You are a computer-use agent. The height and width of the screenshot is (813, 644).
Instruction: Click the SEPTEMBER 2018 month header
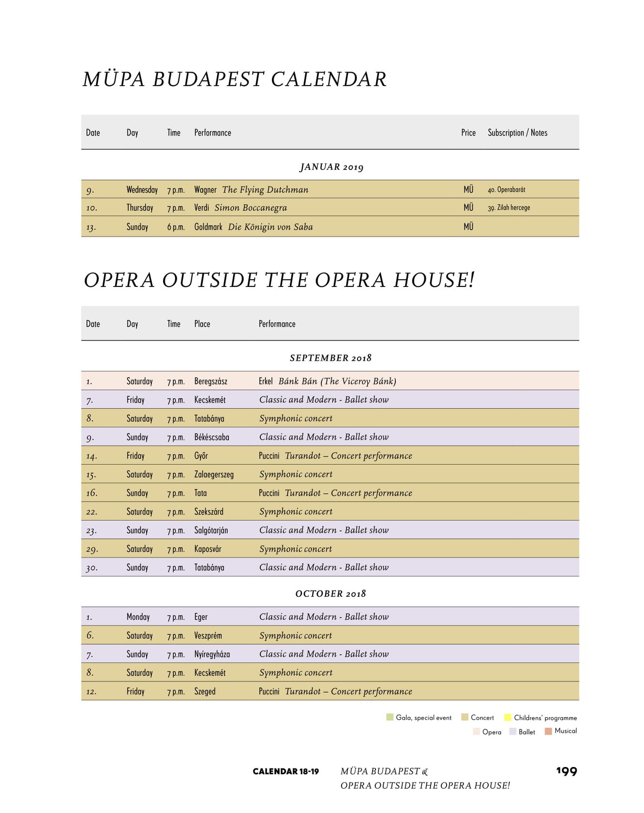coord(331,358)
